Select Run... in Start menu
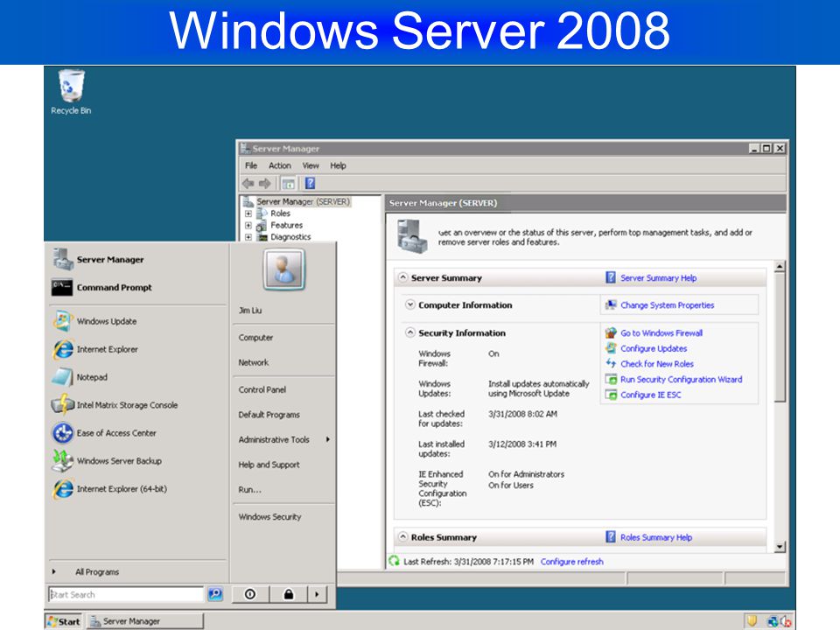The height and width of the screenshot is (630, 840). (x=250, y=489)
